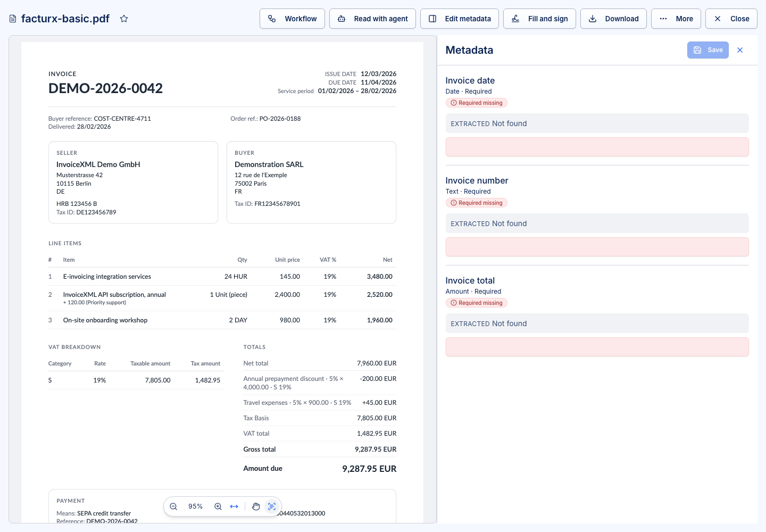The width and height of the screenshot is (766, 532).
Task: Focus the Invoice date input field
Action: coord(597,147)
